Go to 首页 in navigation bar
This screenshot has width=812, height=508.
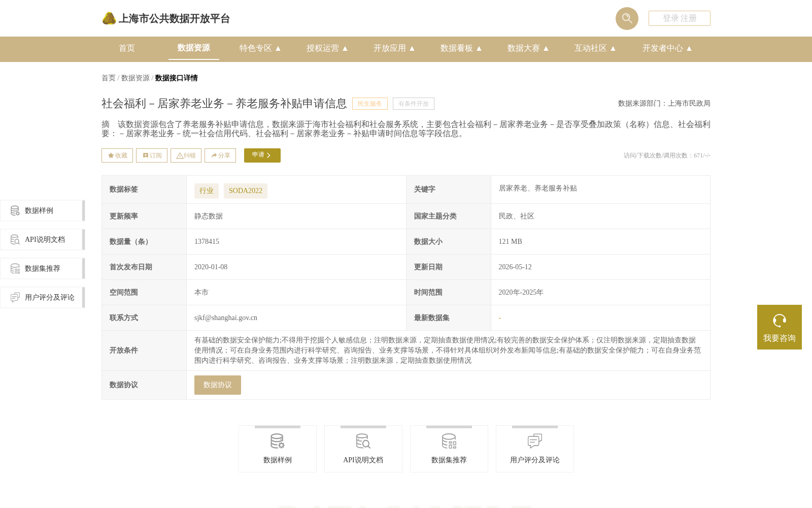pos(127,48)
